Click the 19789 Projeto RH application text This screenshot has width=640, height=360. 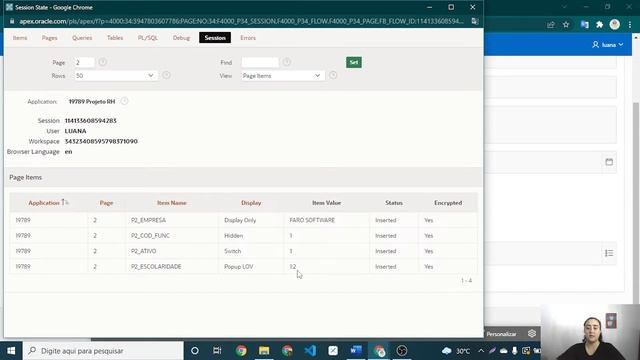click(x=92, y=101)
